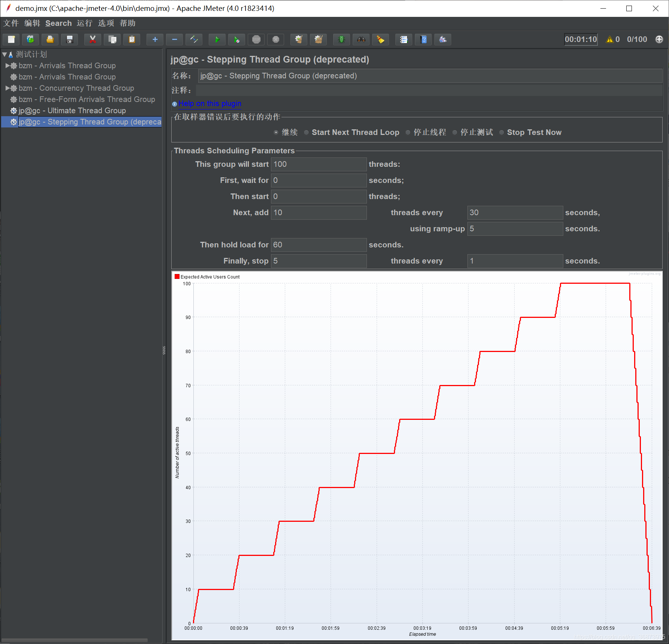Select the 停止线程 radio option
This screenshot has width=669, height=644.
426,132
